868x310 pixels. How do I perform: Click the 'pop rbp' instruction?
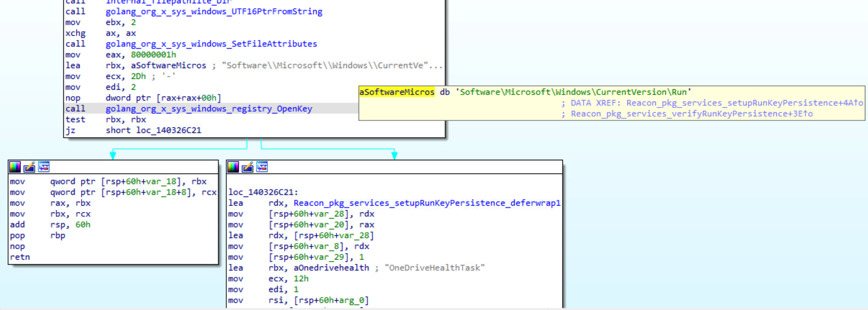click(x=37, y=235)
